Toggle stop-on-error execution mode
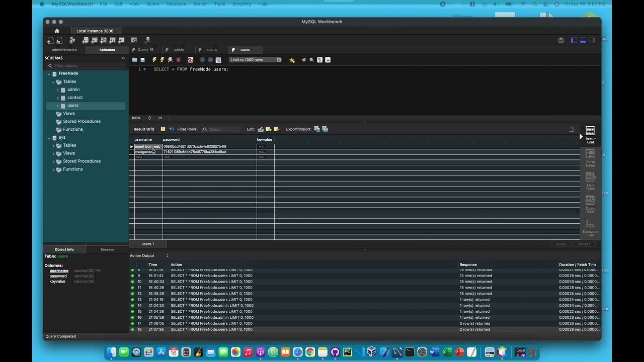 click(190, 60)
